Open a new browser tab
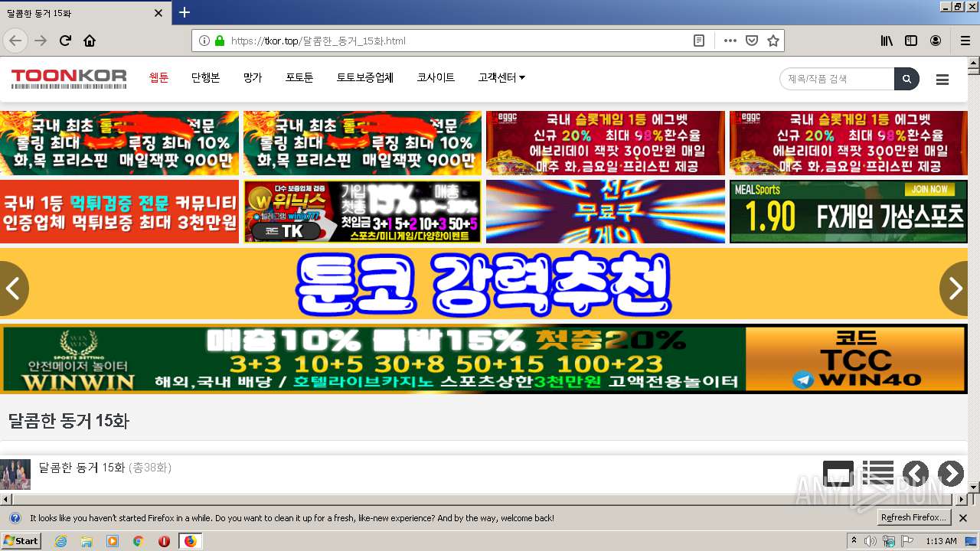This screenshot has width=980, height=551. coord(185,12)
